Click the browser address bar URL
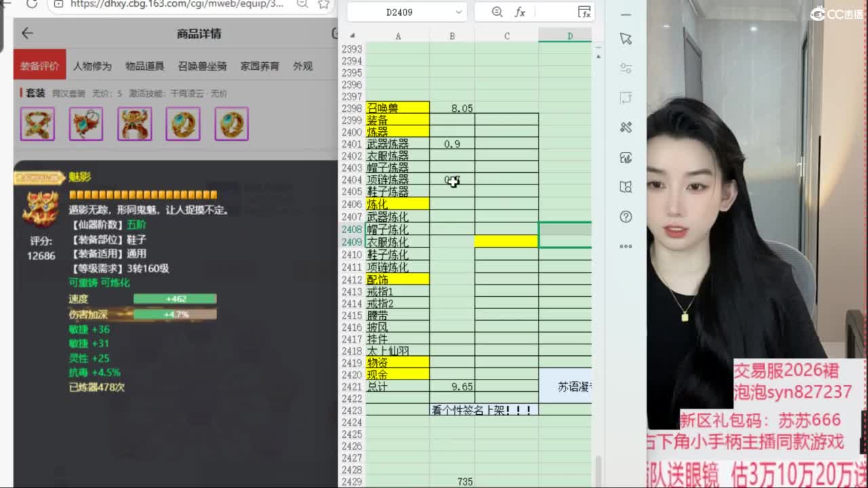This screenshot has height=488, width=868. (177, 4)
